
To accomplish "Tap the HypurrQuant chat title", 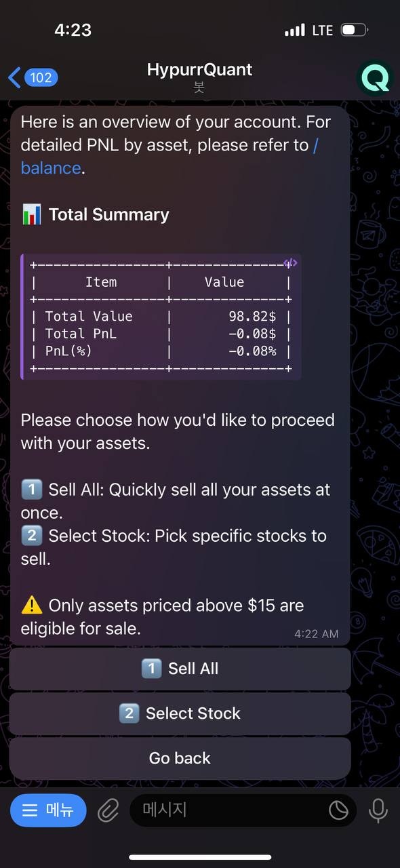I will pos(199,69).
